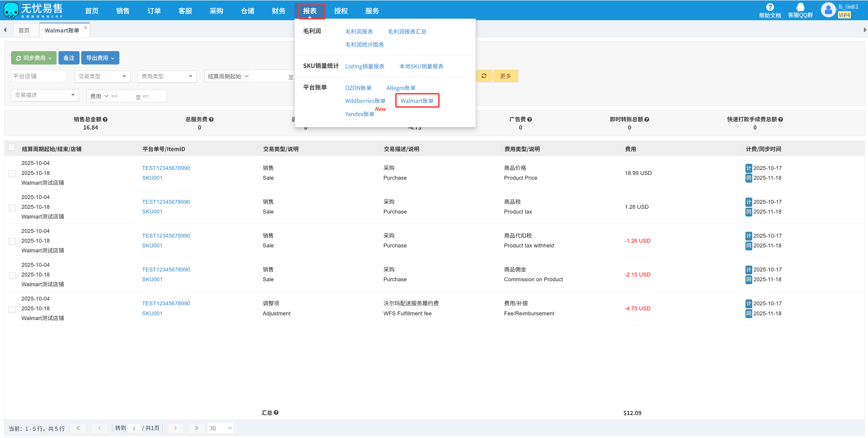Viewport: 868px width, 438px height.
Task: Check the Product Price row checkbox
Action: 12,174
